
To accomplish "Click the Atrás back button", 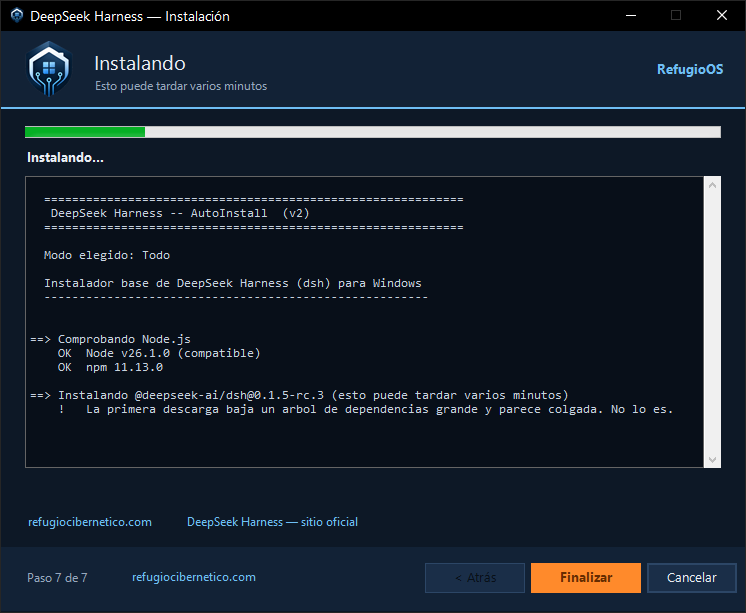I will (x=475, y=578).
